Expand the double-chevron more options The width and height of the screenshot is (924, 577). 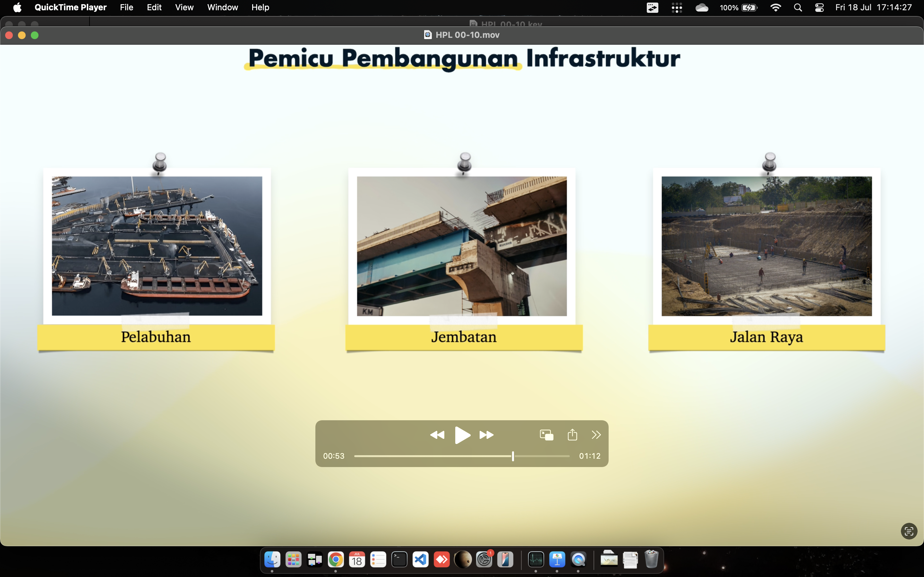click(596, 435)
